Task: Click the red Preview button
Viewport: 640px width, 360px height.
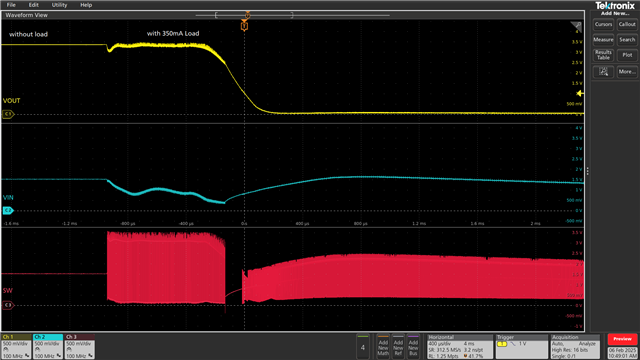Action: (x=622, y=339)
